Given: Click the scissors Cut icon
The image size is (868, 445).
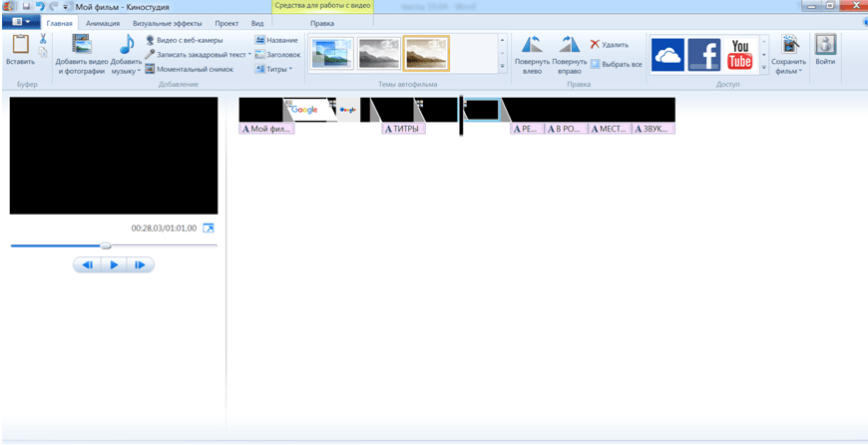Looking at the screenshot, I should [43, 39].
